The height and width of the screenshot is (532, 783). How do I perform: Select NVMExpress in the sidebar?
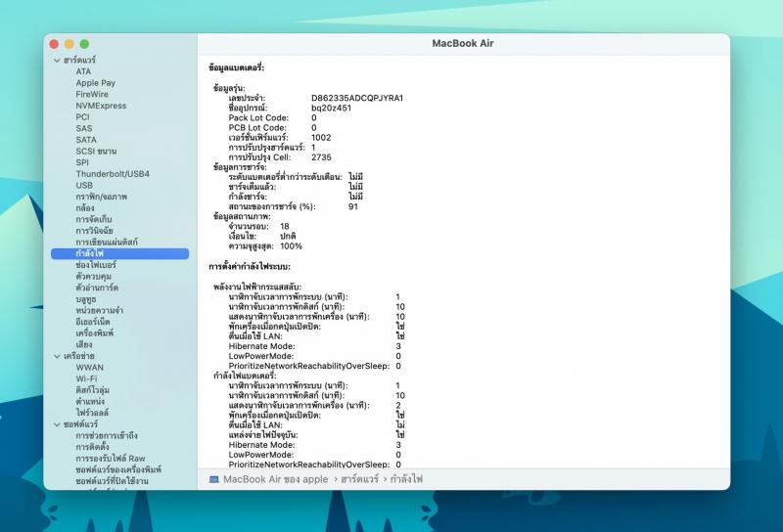click(x=101, y=106)
